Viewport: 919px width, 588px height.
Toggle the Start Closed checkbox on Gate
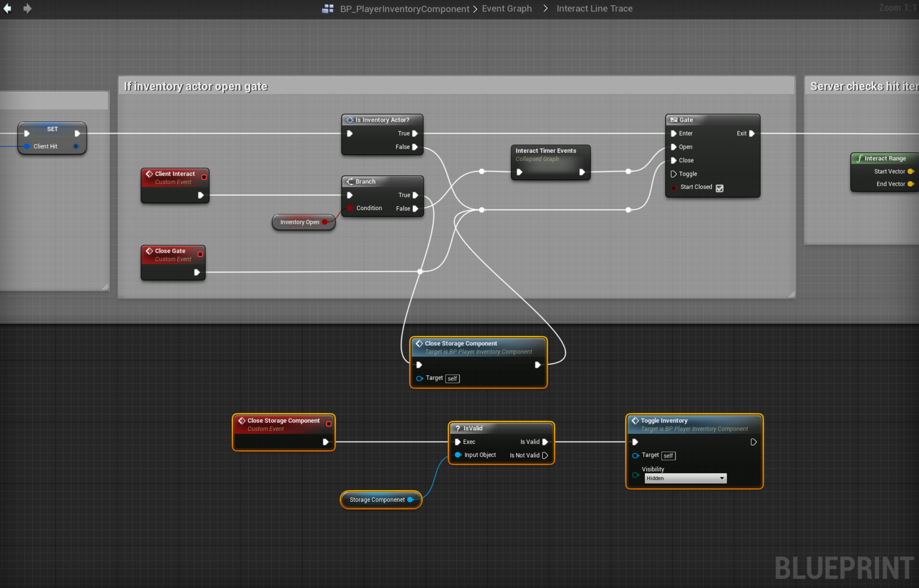(720, 188)
